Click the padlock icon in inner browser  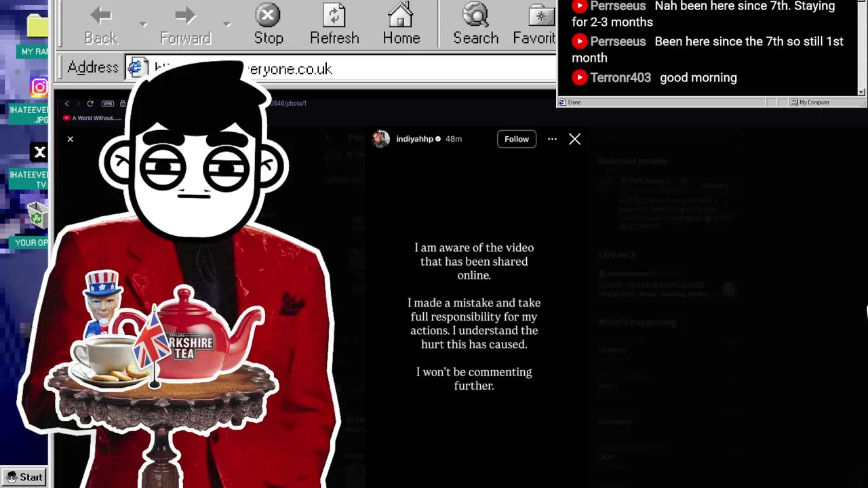pyautogui.click(x=123, y=104)
